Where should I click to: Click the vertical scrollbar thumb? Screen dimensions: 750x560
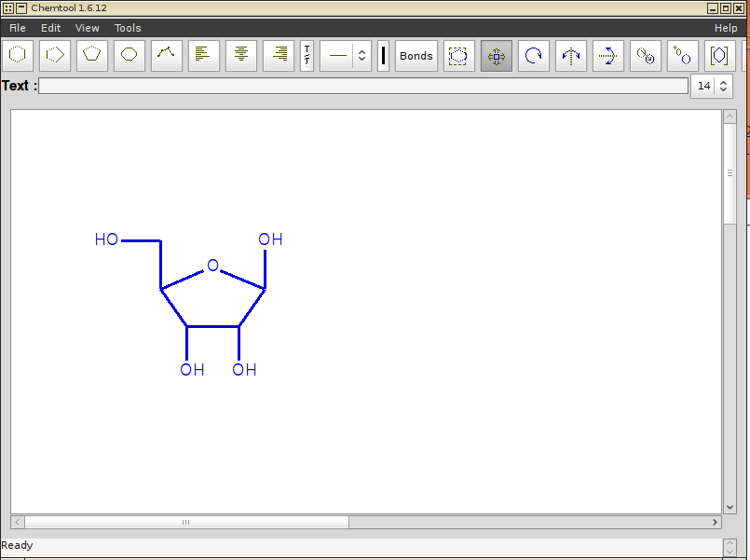click(730, 173)
